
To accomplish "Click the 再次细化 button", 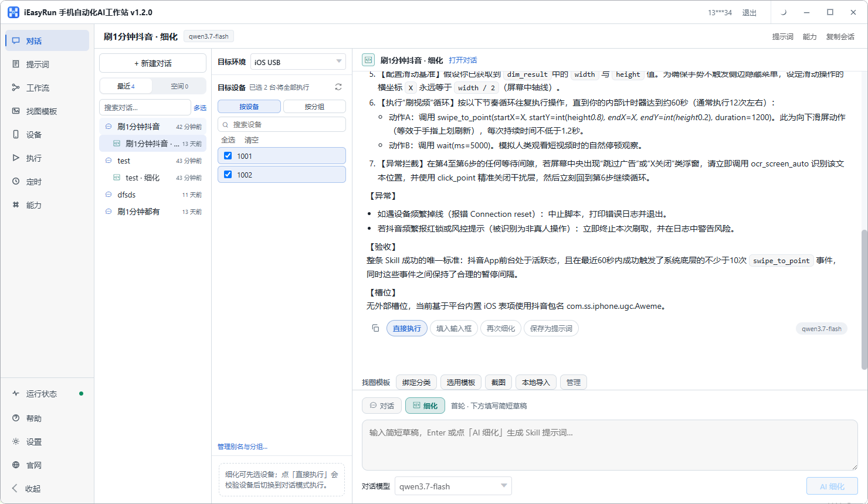I will point(501,329).
